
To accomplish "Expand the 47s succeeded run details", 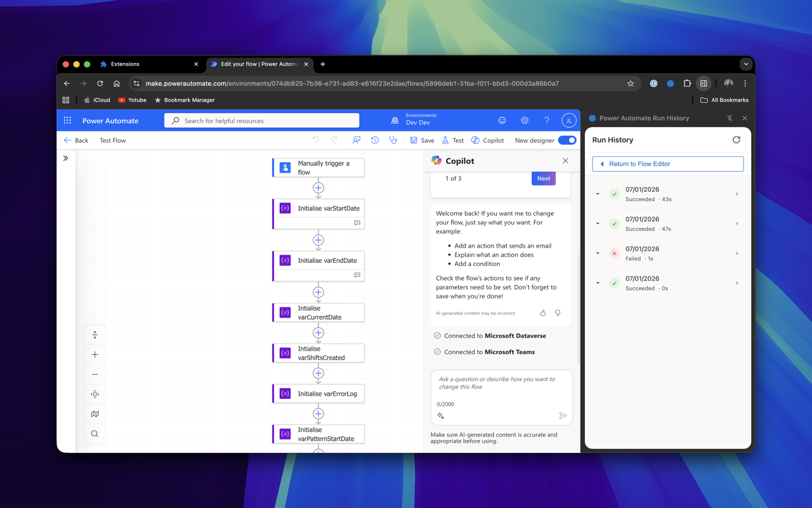I will point(598,224).
